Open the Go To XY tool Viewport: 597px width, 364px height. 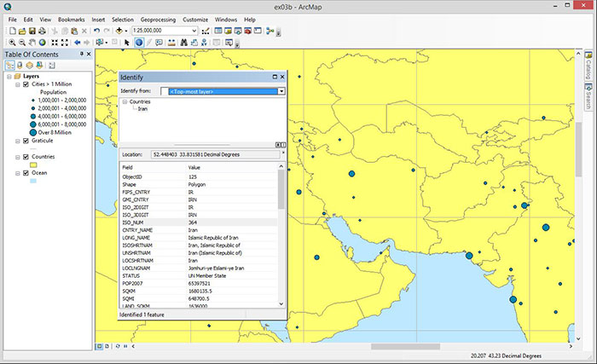(204, 43)
